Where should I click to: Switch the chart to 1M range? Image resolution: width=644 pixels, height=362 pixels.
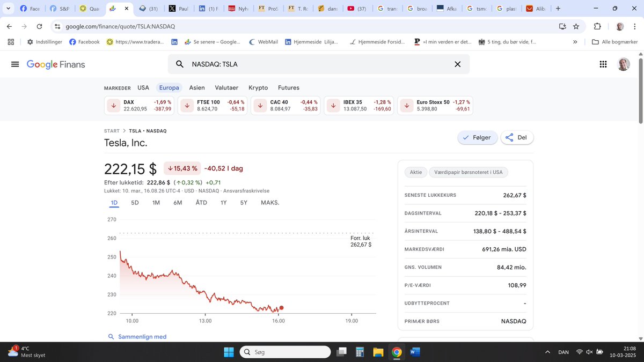point(156,203)
